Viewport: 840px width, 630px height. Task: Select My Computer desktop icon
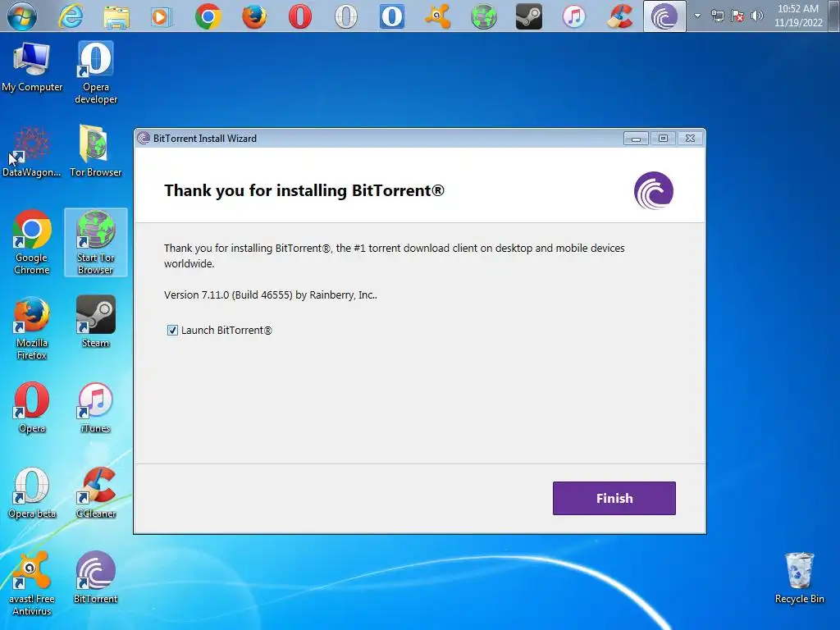click(x=32, y=67)
